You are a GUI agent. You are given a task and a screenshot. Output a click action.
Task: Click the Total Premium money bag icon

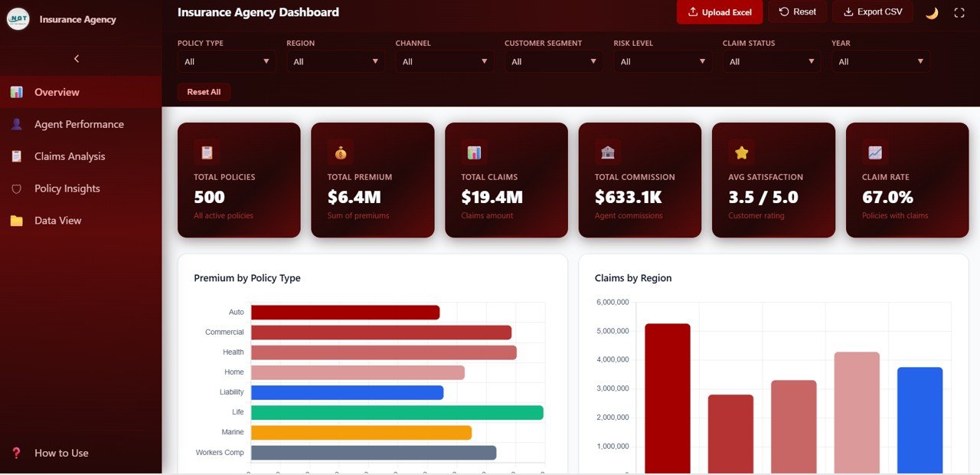[340, 152]
